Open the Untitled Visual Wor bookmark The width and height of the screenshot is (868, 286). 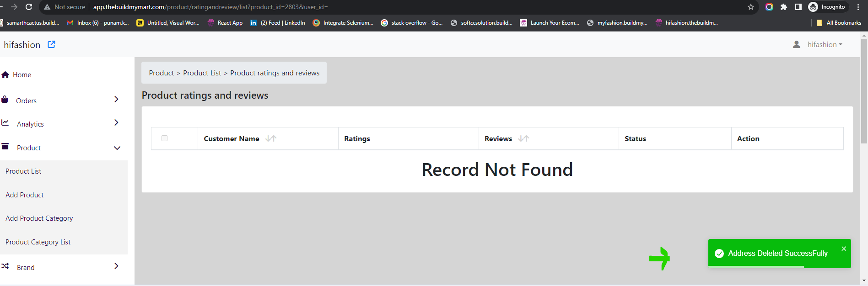coord(168,22)
